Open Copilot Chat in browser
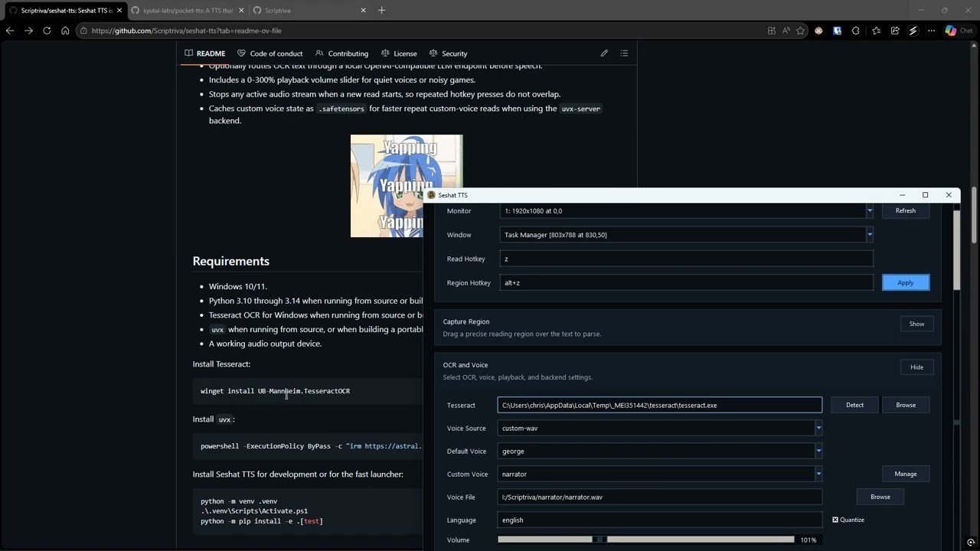The image size is (980, 551). click(x=959, y=31)
